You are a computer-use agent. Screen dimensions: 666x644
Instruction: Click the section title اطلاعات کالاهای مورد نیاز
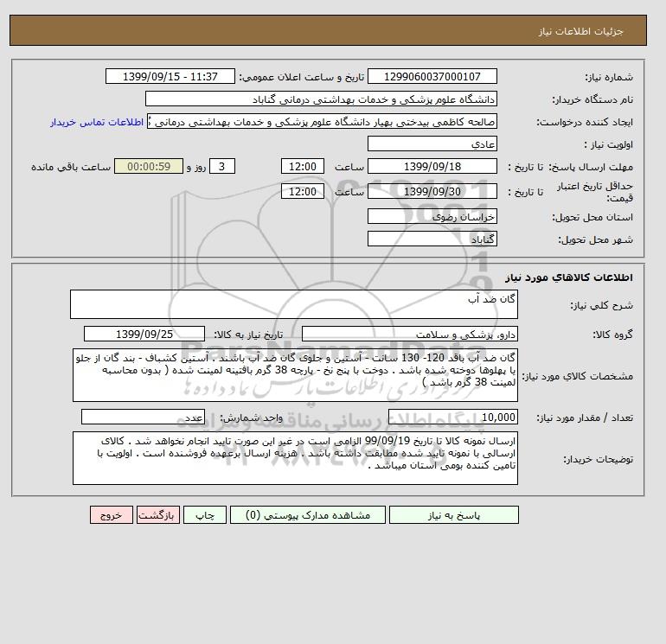[x=569, y=277]
